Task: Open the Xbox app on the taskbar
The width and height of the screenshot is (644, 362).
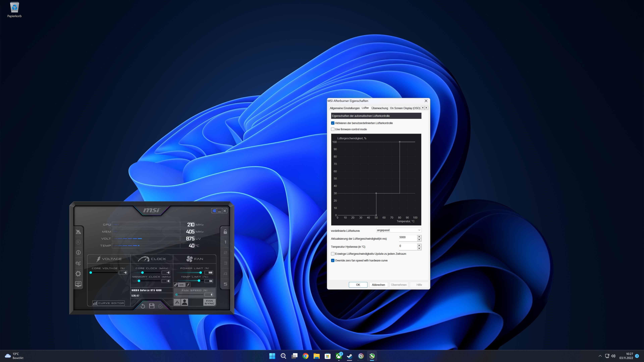Action: [x=339, y=356]
